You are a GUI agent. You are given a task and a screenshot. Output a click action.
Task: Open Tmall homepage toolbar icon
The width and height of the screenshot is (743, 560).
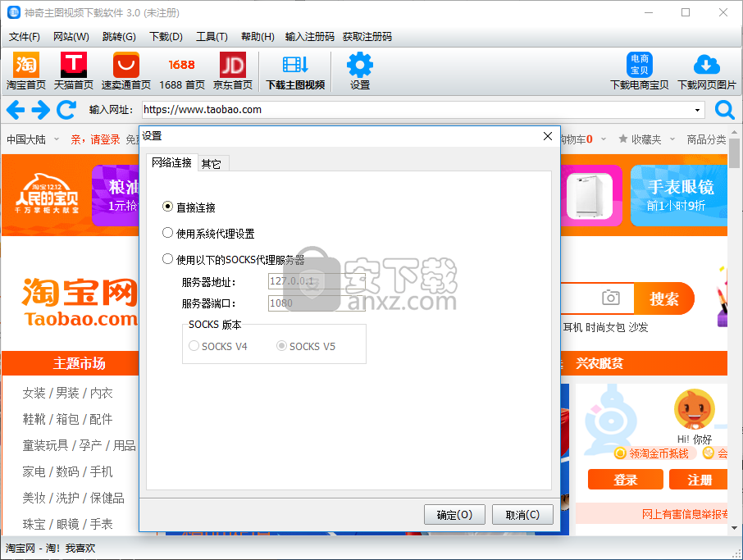pyautogui.click(x=74, y=71)
